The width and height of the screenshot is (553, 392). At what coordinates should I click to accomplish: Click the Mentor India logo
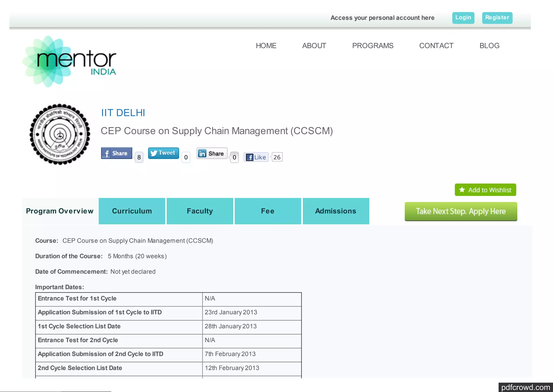[70, 62]
